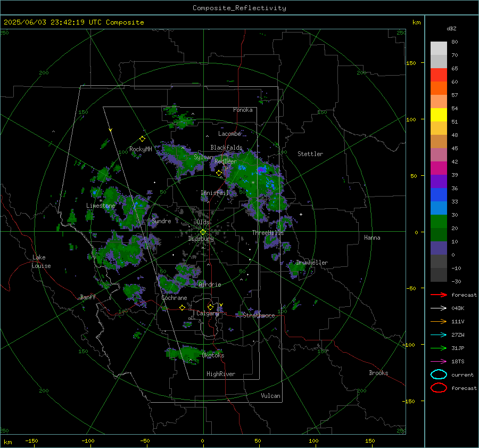The image size is (479, 448).
Task: Click the yellow diamond marker near RockyMH
Action: (142, 139)
